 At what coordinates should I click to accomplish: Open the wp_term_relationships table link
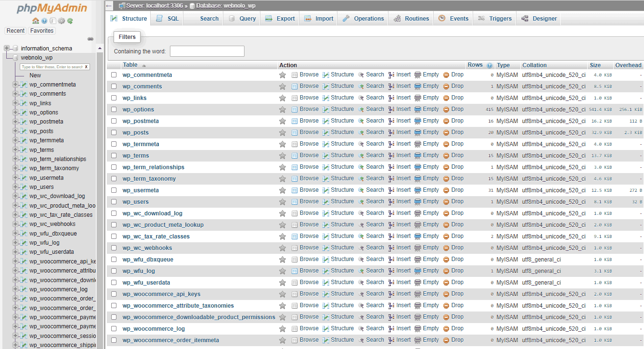[x=154, y=167]
